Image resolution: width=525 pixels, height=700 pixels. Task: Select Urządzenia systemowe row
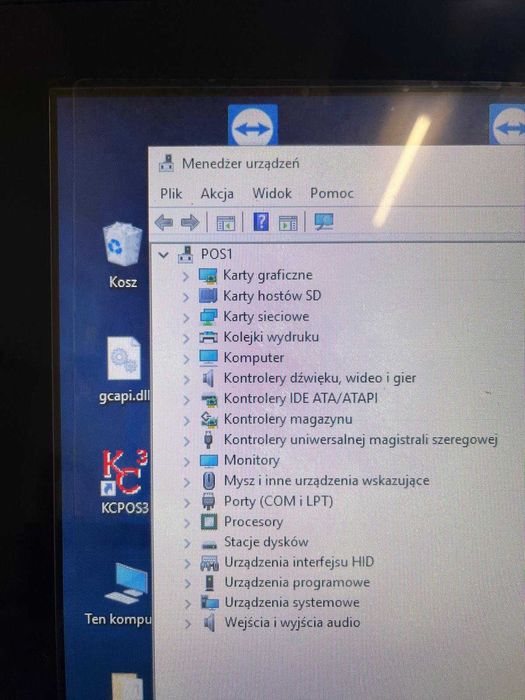pyautogui.click(x=292, y=603)
